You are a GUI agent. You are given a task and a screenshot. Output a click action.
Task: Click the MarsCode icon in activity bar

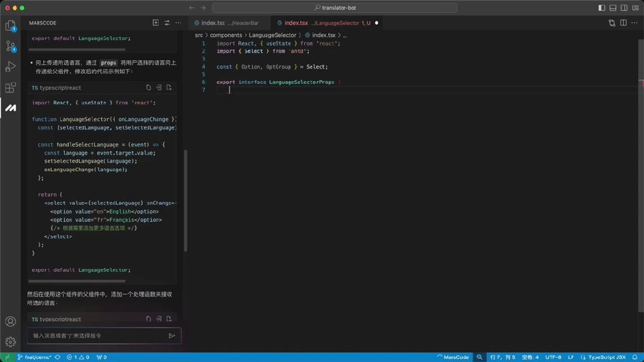[x=10, y=108]
